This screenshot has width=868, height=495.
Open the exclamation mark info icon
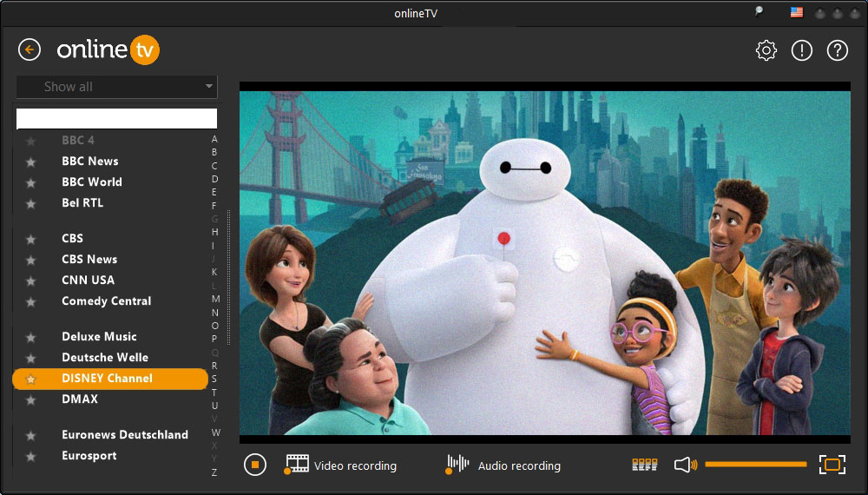[x=802, y=50]
